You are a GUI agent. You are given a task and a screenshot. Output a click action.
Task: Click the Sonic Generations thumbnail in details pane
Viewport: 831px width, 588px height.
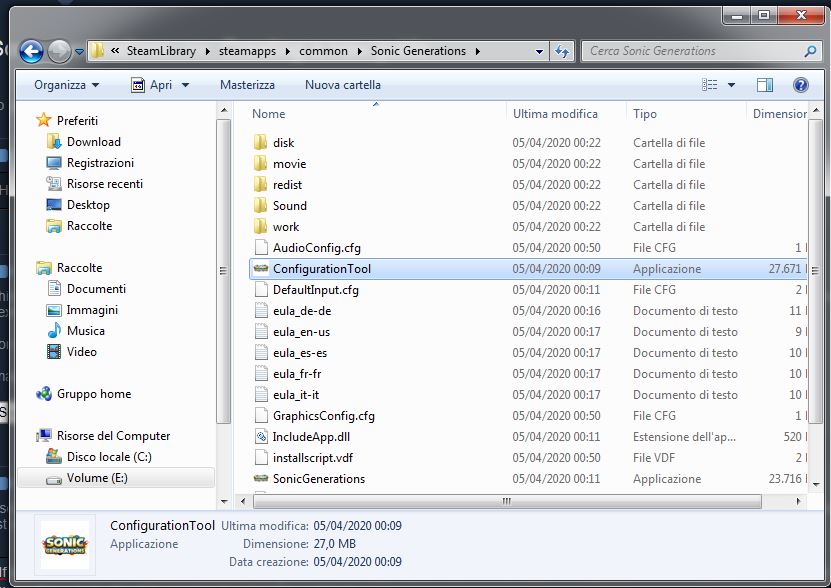[65, 545]
